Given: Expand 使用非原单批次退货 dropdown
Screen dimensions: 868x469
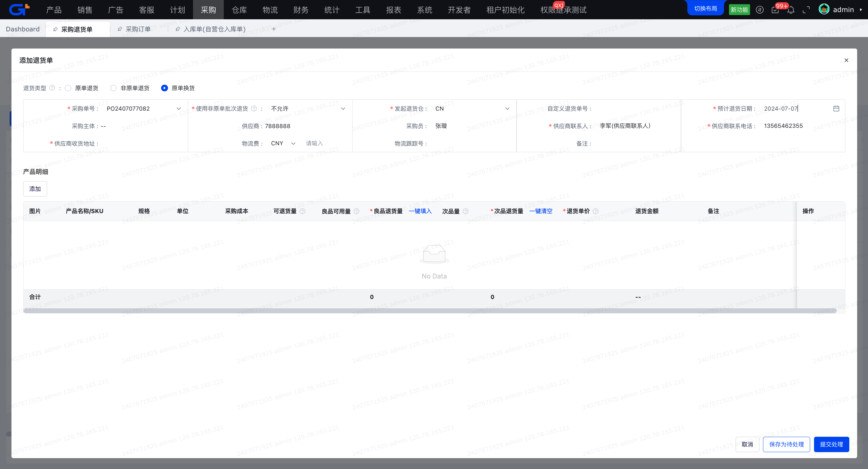Looking at the screenshot, I should coord(343,109).
